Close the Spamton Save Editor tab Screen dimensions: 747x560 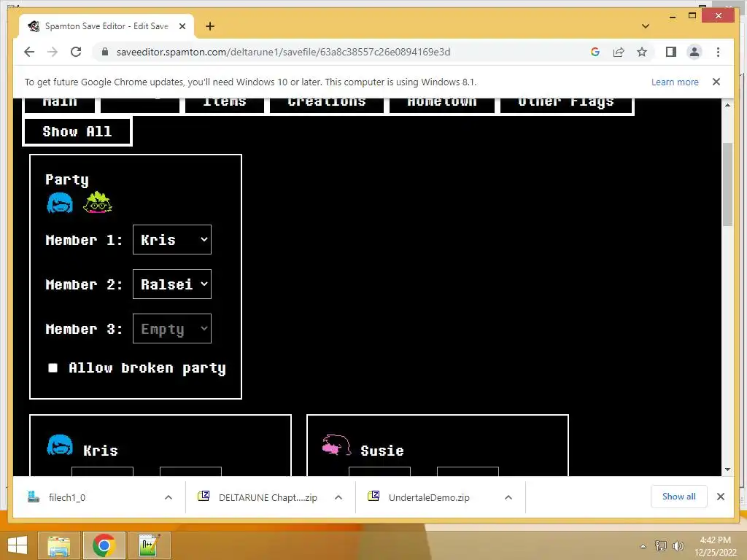[182, 26]
